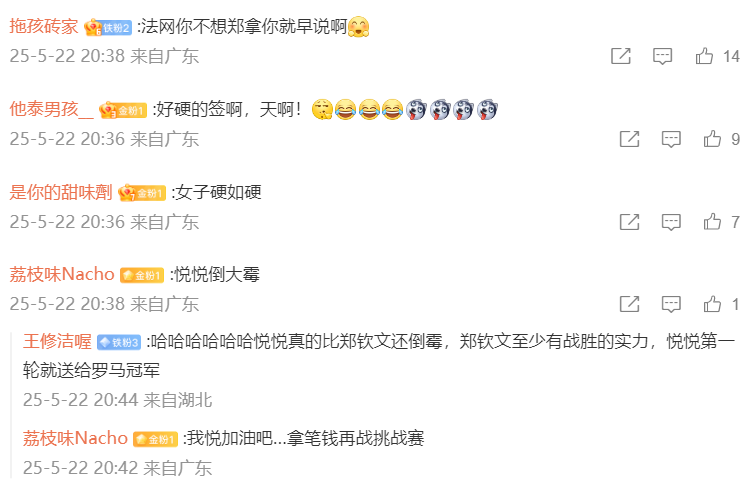Like 他泰男孩__'s comment with 9 likes
Screen dimensions: 751x491
point(713,139)
